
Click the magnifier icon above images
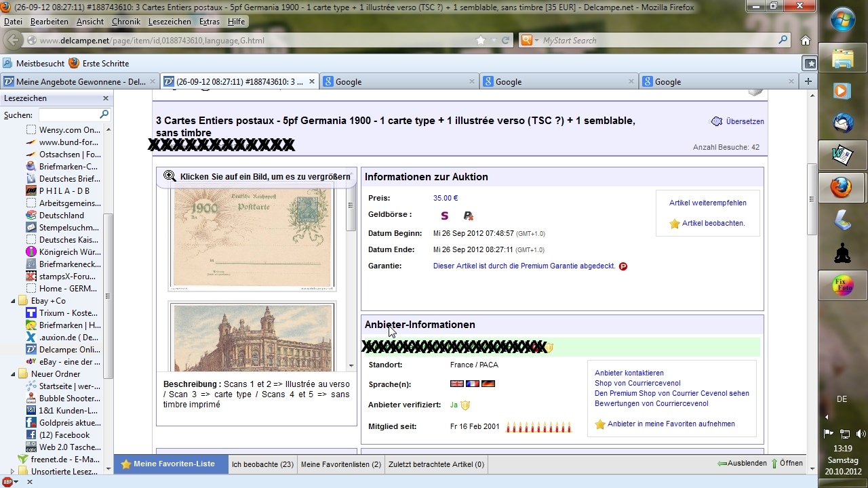click(x=170, y=176)
